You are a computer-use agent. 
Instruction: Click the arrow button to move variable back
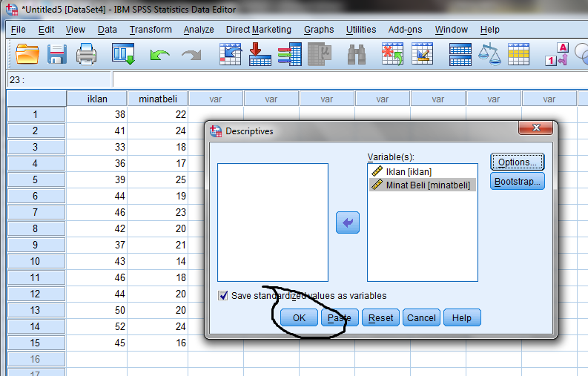[x=348, y=222]
